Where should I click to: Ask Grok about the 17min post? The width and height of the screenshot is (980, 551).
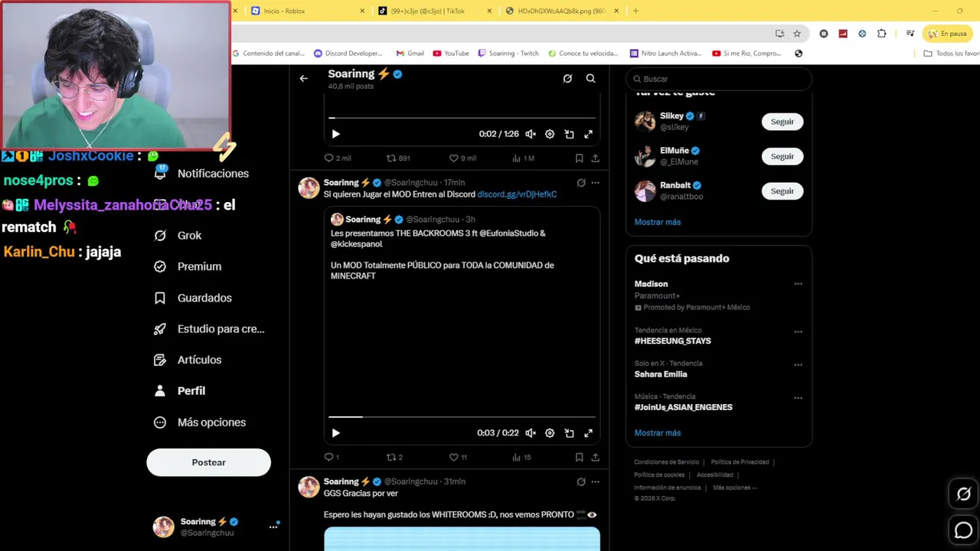[581, 183]
